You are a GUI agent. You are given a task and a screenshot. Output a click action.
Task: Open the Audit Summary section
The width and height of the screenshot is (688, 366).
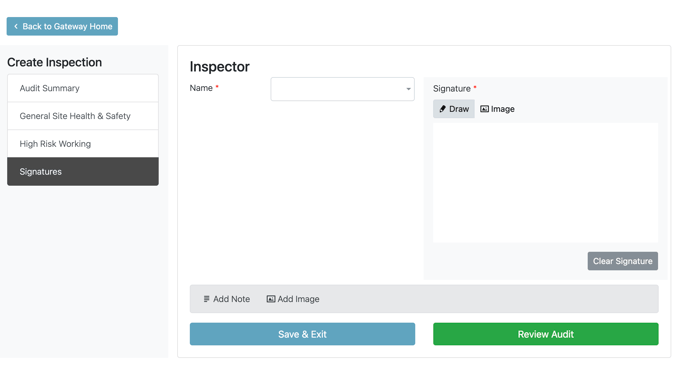(83, 88)
